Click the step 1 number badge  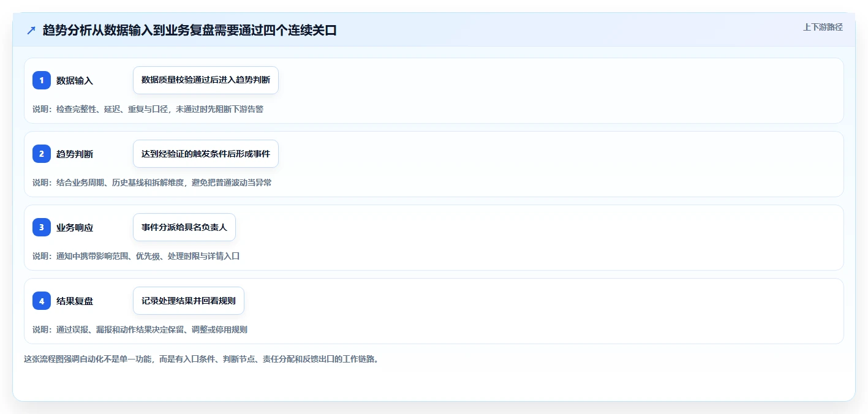42,80
